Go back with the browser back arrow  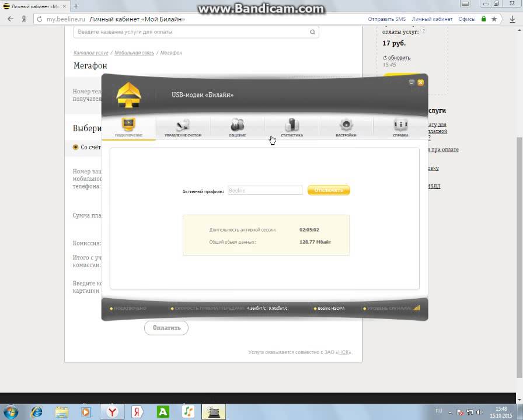[x=11, y=19]
